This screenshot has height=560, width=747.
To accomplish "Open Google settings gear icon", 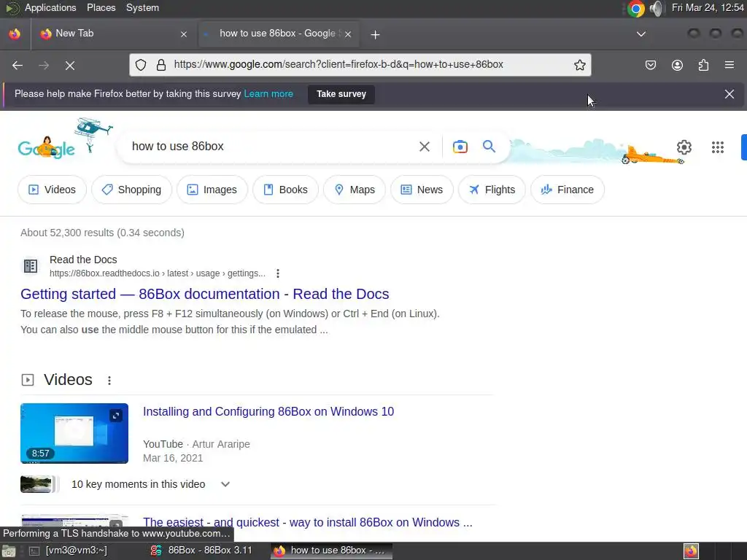I will (x=684, y=147).
